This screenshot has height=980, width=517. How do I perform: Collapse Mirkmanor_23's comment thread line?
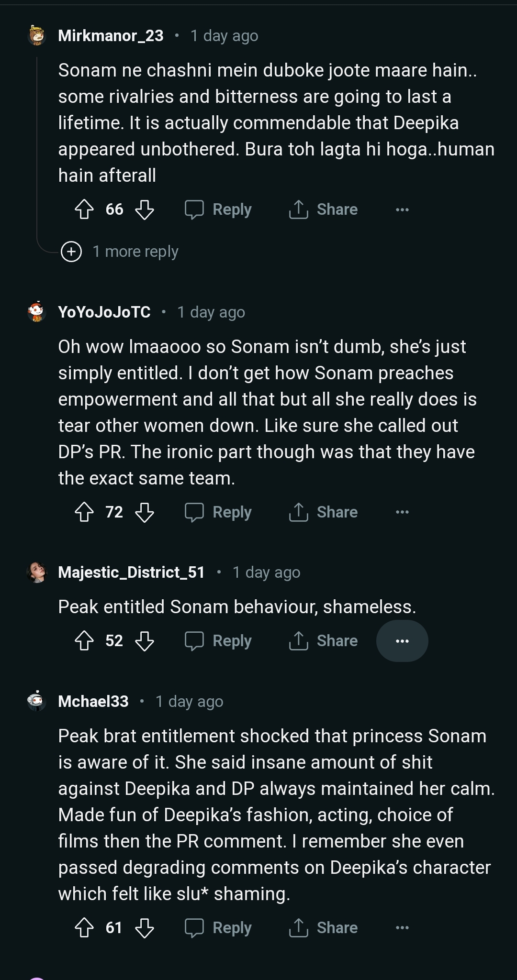tap(37, 143)
